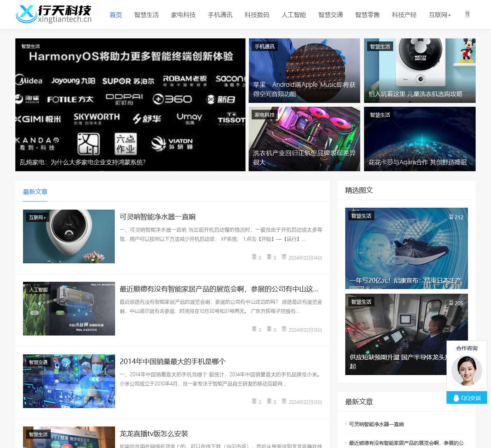
Task: Select the 最新文章 tab above the article list
Action: pos(35,192)
